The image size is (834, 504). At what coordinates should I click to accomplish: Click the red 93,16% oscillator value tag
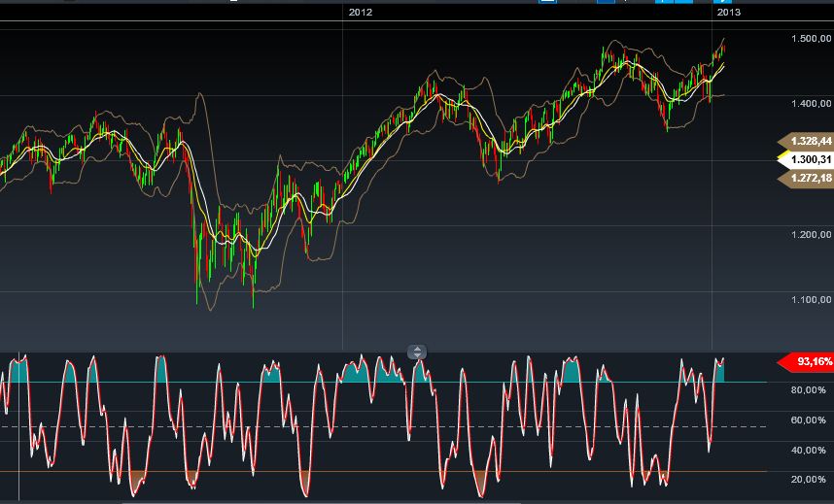coord(808,362)
